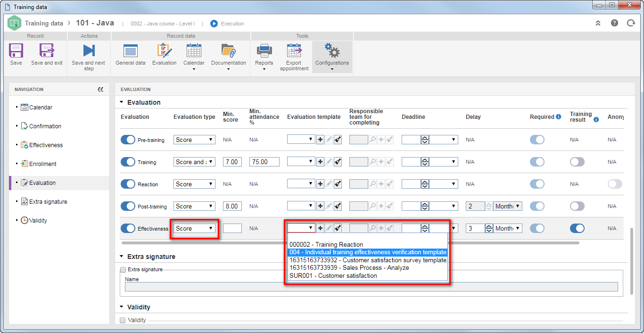Open Pre-training evaluation type dropdown
Image resolution: width=644 pixels, height=333 pixels.
coord(194,140)
